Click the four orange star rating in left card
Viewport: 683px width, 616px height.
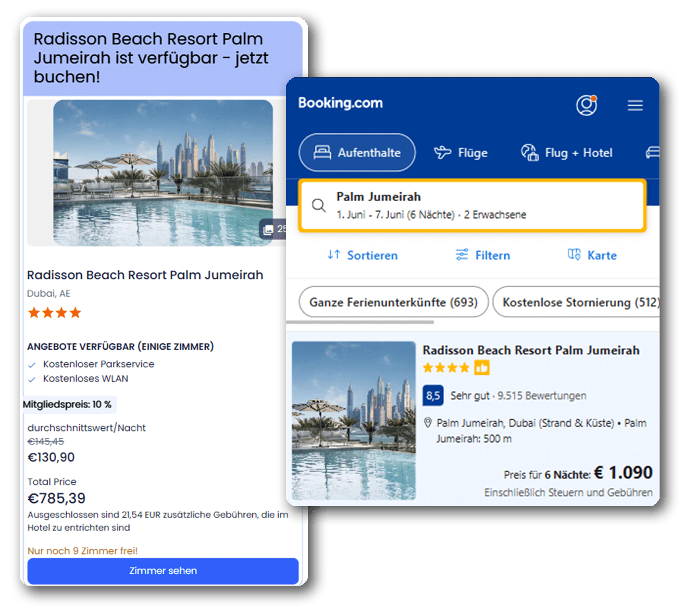tap(55, 313)
